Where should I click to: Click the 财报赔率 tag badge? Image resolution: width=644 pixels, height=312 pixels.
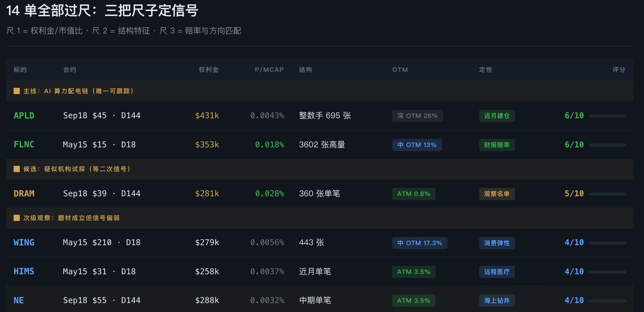pos(496,145)
